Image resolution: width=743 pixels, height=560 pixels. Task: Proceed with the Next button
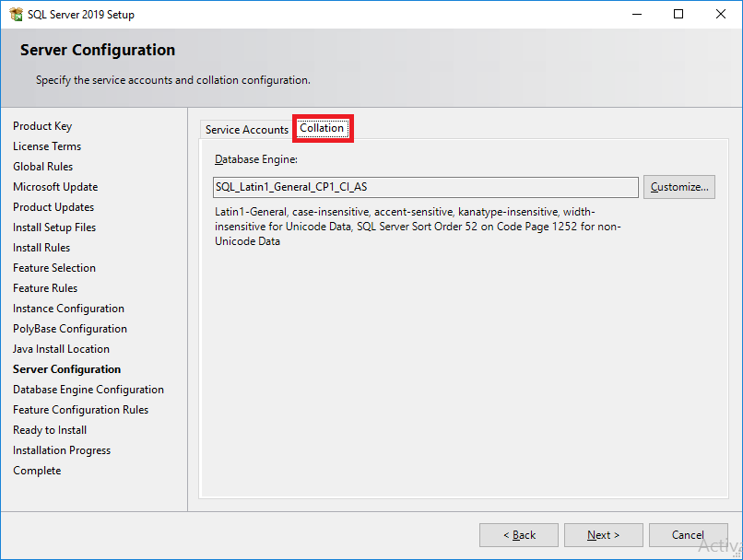point(603,535)
